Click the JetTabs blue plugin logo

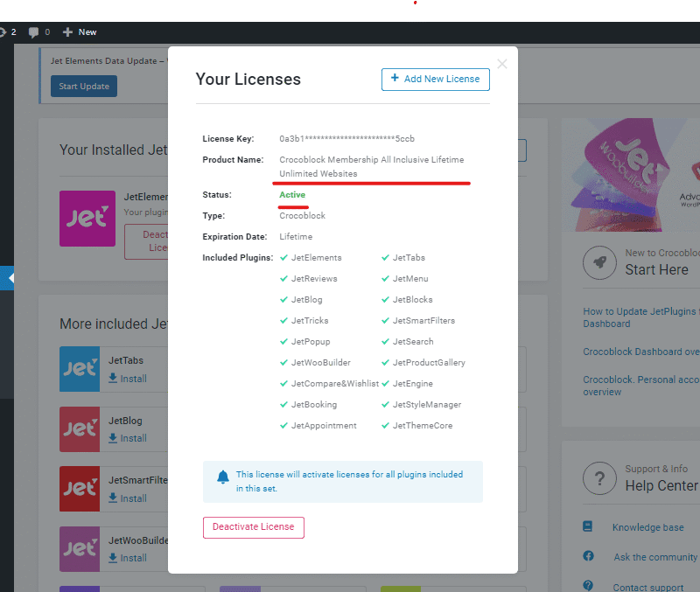tap(80, 369)
